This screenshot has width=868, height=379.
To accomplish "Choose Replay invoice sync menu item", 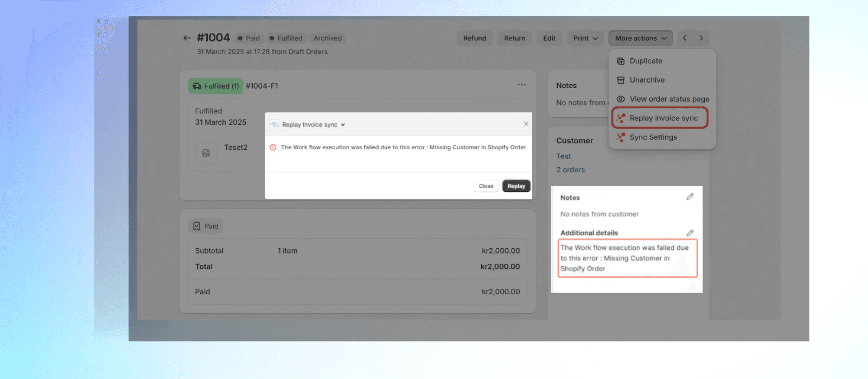I will pyautogui.click(x=660, y=118).
